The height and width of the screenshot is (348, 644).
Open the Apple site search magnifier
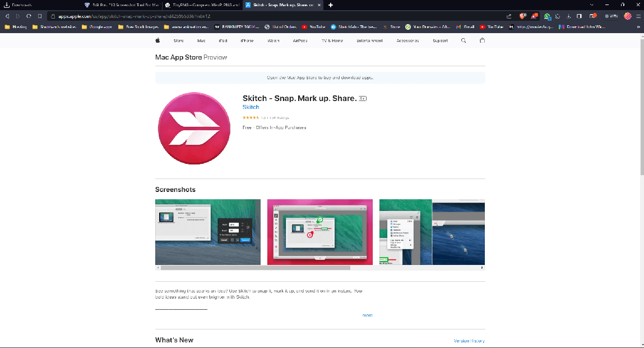(x=464, y=40)
